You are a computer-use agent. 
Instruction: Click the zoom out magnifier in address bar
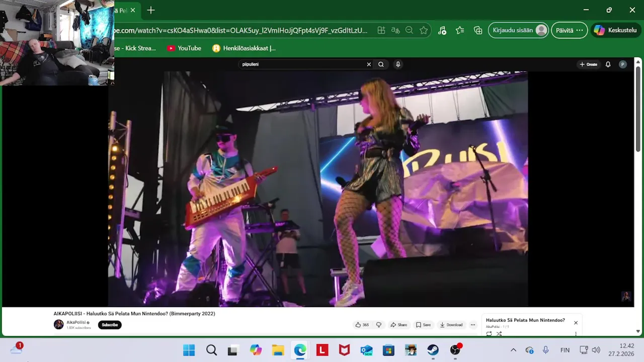pyautogui.click(x=410, y=30)
